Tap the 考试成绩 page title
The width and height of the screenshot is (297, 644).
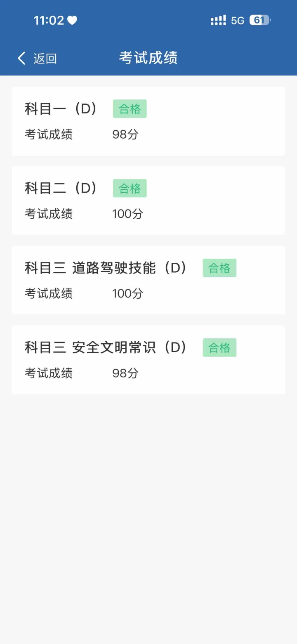pyautogui.click(x=148, y=58)
